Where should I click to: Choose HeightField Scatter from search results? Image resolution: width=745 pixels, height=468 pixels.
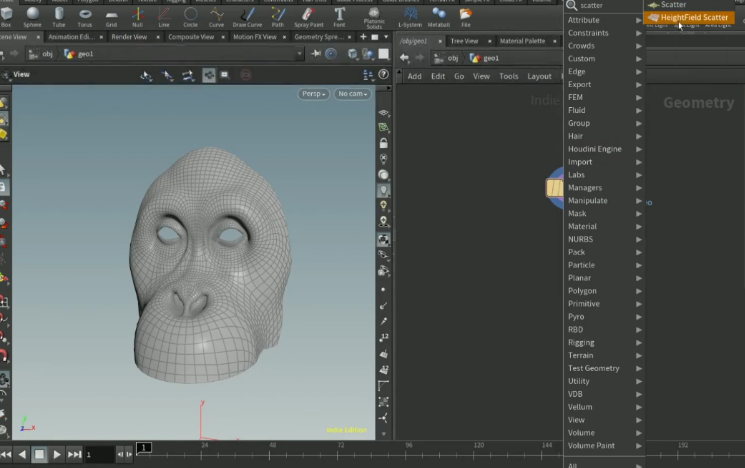pyautogui.click(x=693, y=18)
